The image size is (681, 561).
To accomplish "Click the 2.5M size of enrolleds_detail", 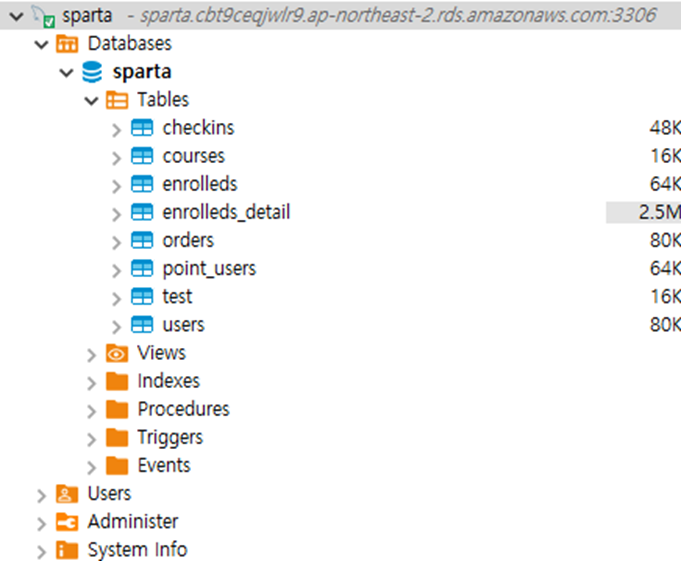I will pyautogui.click(x=659, y=212).
